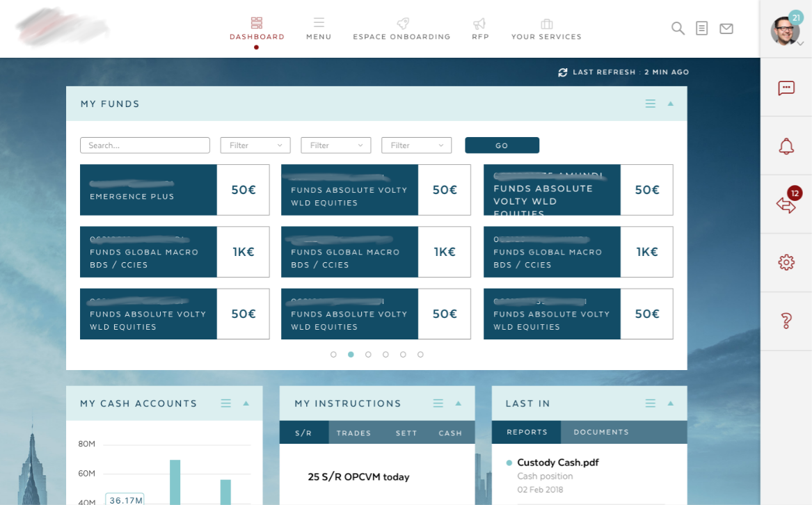Open the My Funds panel options menu

pyautogui.click(x=650, y=103)
